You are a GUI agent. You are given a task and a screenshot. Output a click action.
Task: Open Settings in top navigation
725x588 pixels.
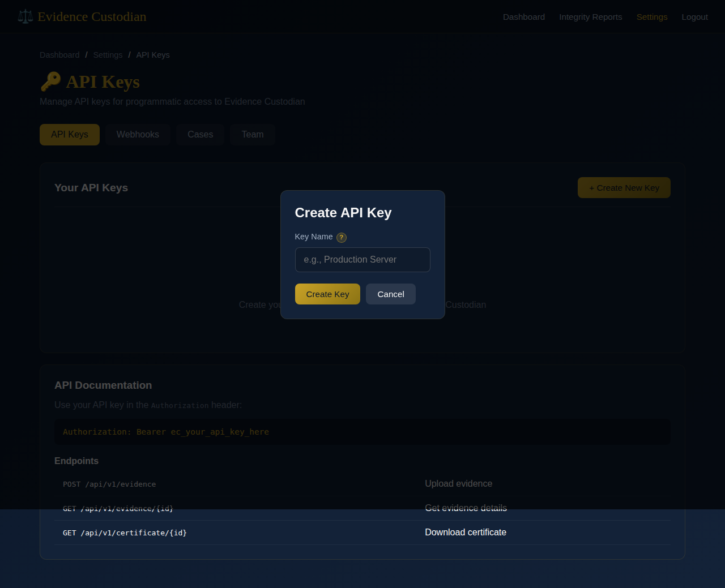pyautogui.click(x=652, y=17)
